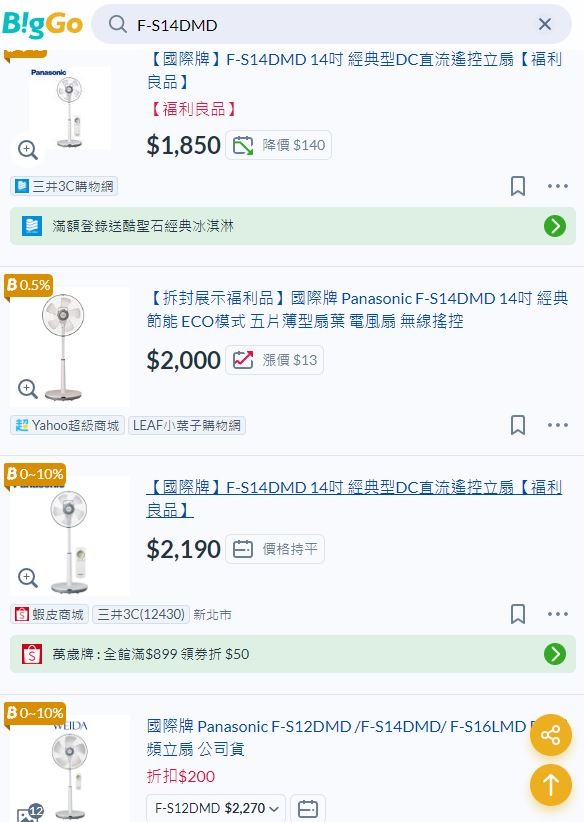Click the BigGo logo
584x822 pixels.
coord(42,25)
